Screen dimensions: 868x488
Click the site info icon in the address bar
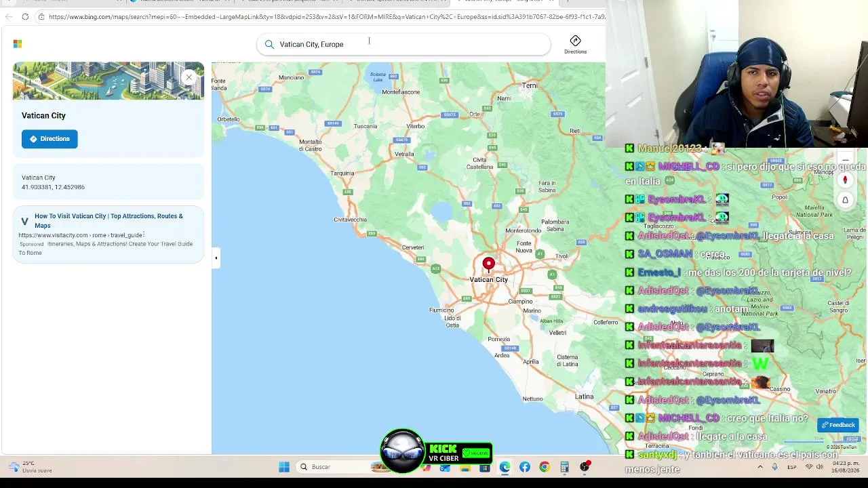(x=41, y=17)
